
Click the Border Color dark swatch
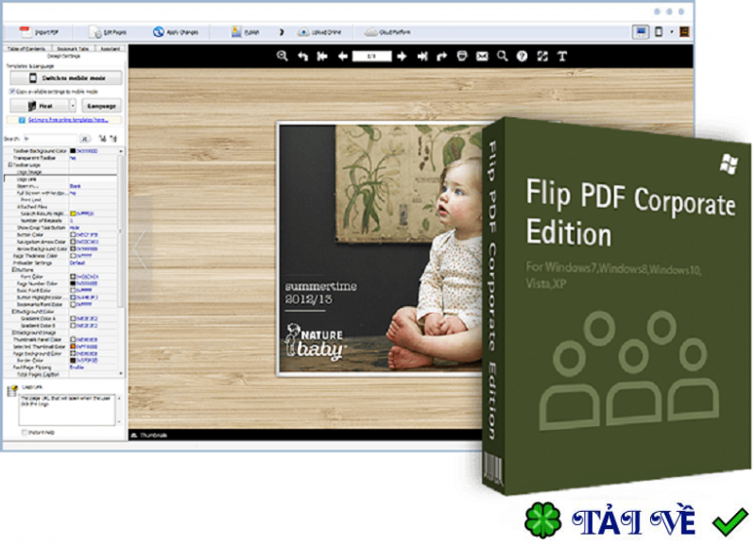click(73, 360)
